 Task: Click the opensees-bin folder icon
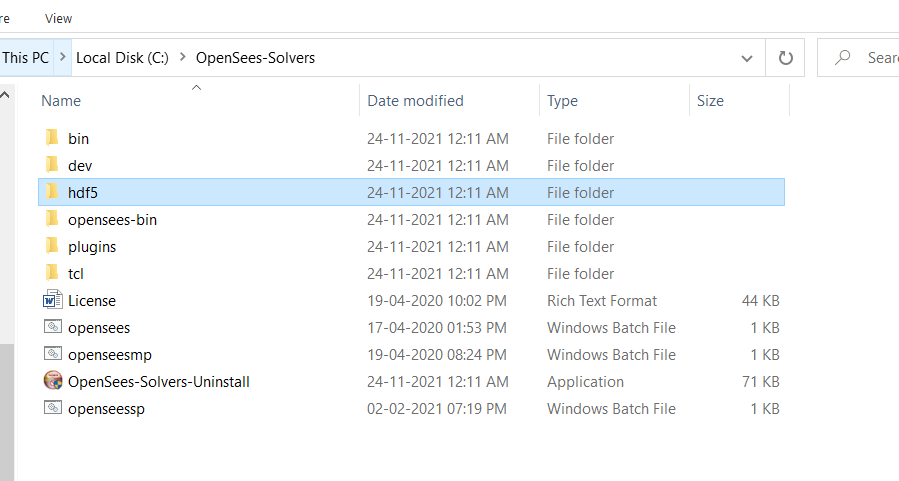coord(52,218)
